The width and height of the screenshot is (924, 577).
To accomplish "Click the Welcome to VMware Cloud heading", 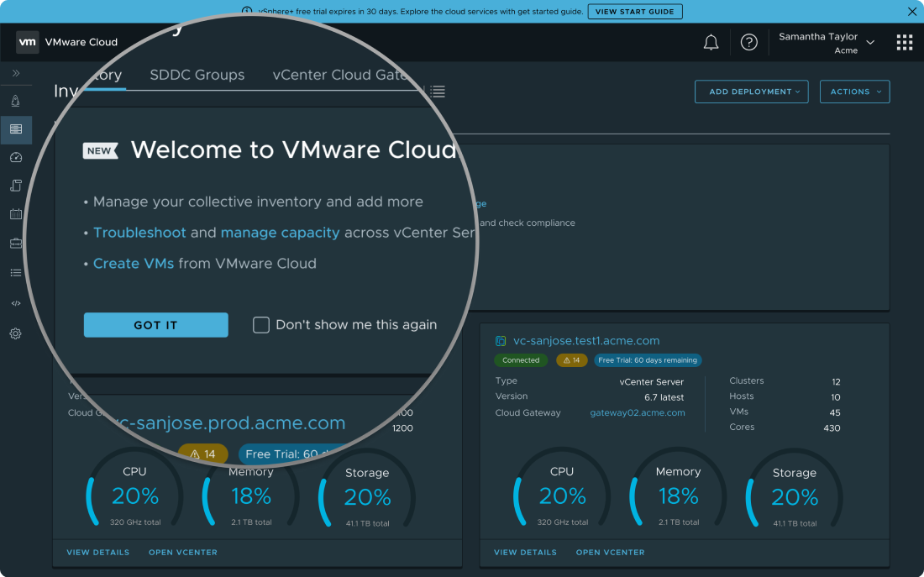I will pos(293,149).
